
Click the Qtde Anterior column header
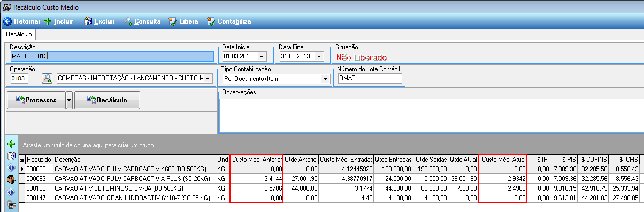coord(301,160)
